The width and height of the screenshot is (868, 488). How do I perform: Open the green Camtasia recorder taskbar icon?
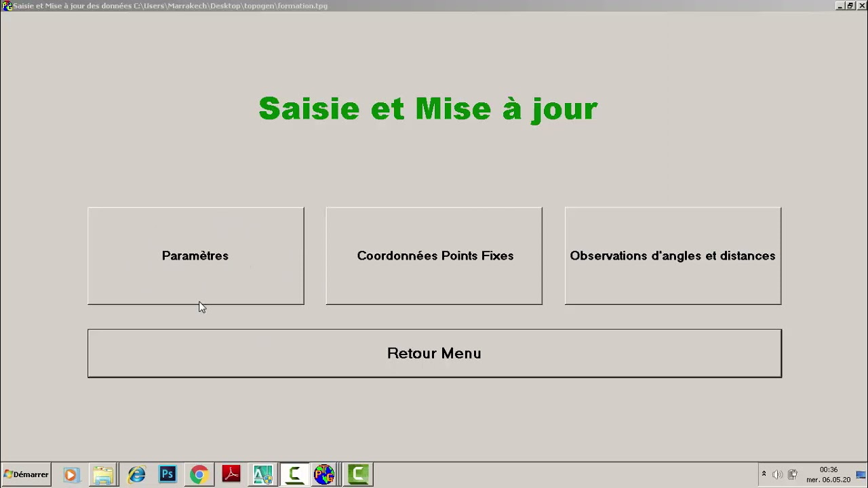click(x=358, y=474)
